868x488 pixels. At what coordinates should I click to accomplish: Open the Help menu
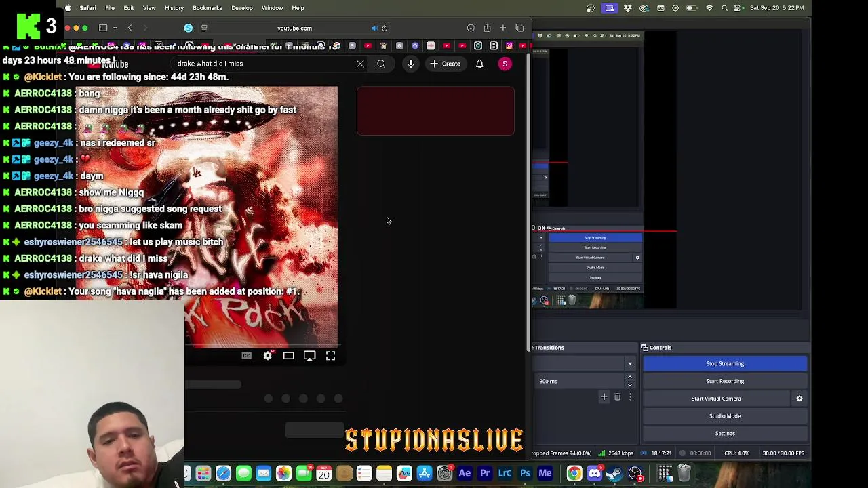pyautogui.click(x=298, y=8)
